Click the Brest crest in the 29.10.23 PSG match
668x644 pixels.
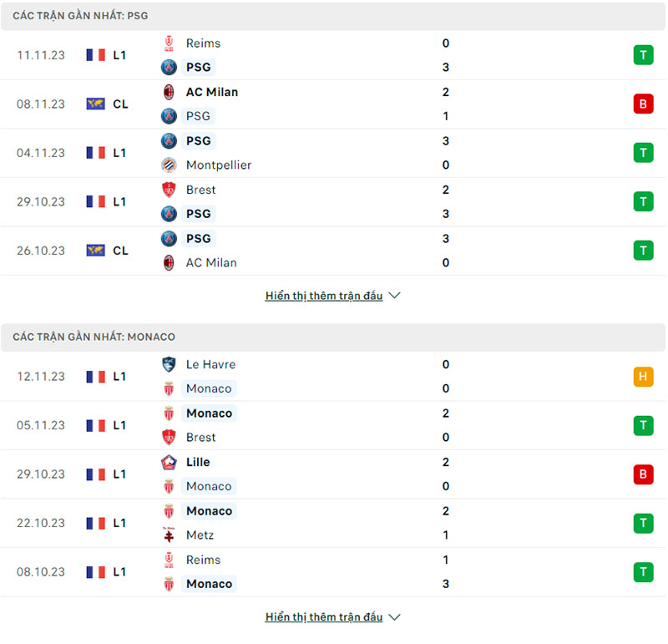[169, 190]
